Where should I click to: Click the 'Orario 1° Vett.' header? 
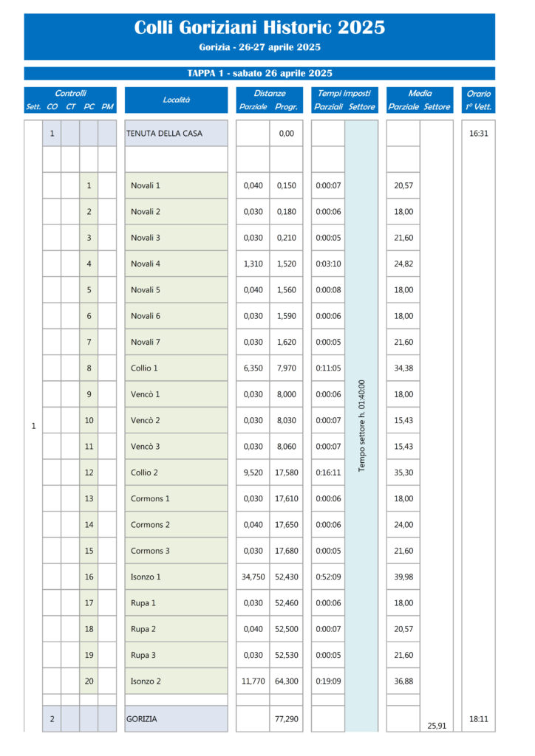point(479,100)
